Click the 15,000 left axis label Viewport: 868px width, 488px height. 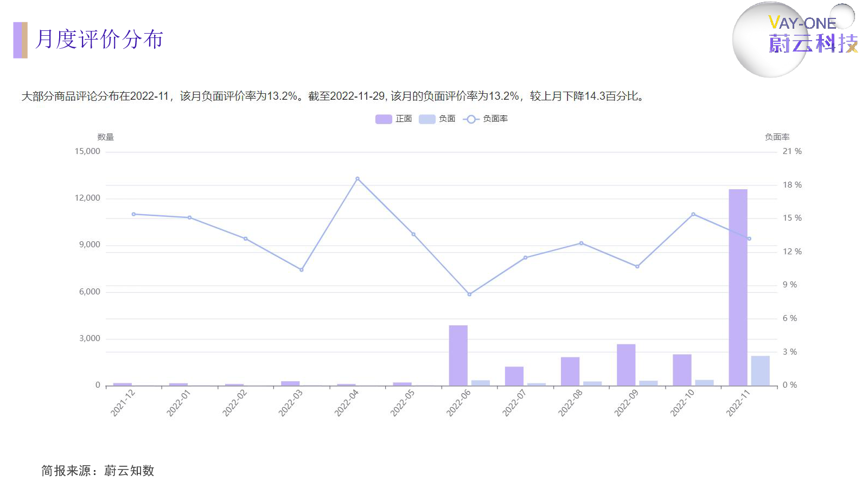pos(87,151)
